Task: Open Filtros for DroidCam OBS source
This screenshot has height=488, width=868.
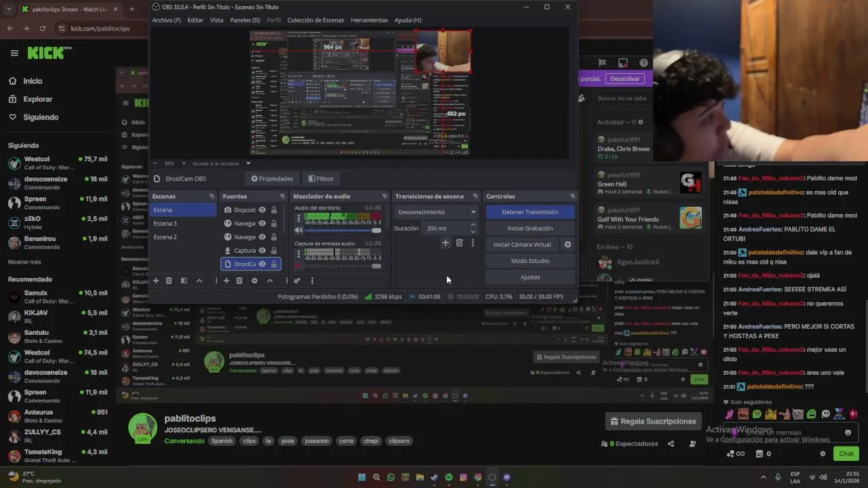Action: point(321,179)
